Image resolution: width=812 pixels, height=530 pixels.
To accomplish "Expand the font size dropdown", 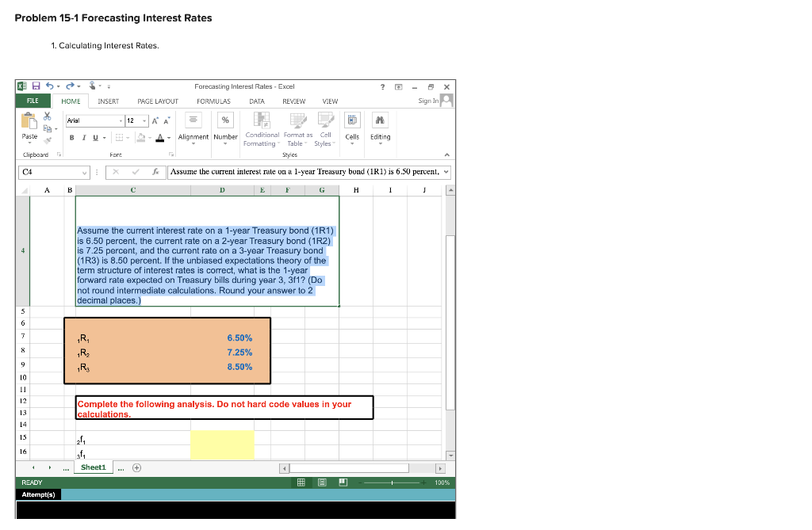I will (x=144, y=120).
